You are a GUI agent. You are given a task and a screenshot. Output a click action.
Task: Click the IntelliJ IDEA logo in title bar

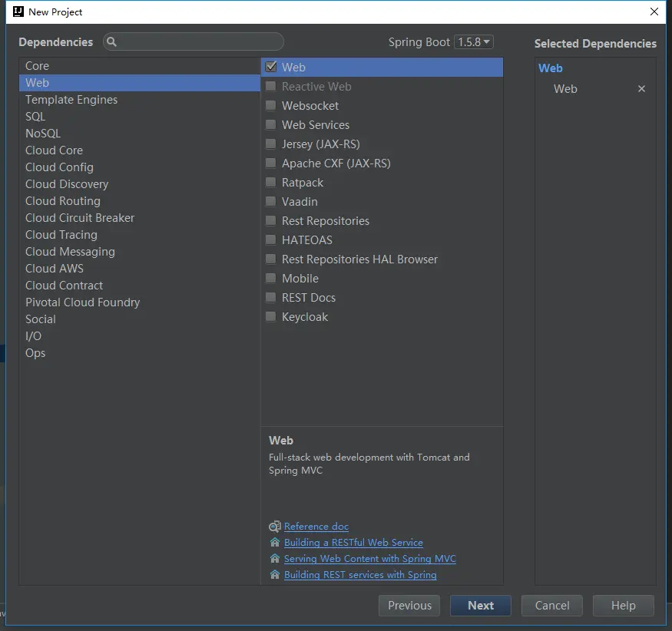pos(18,12)
